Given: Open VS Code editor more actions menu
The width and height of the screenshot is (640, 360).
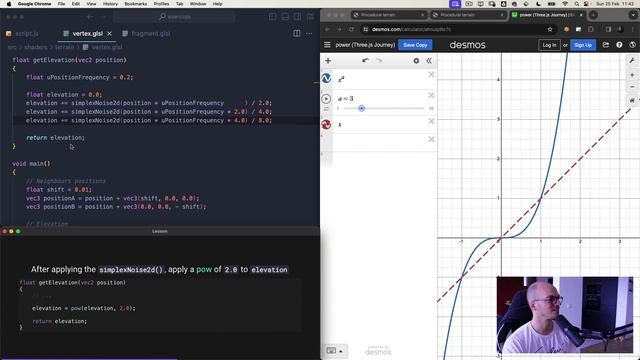Looking at the screenshot, I should pyautogui.click(x=309, y=33).
